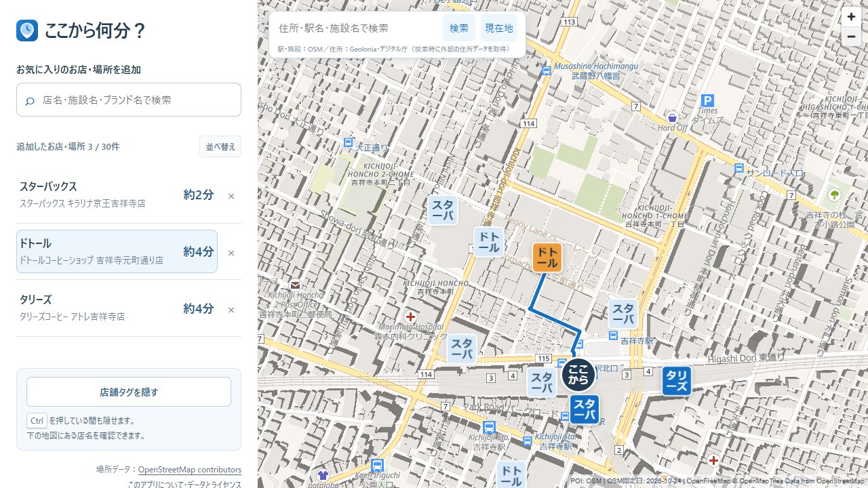This screenshot has height=488, width=868.
Task: Select the orange ドトール marker on the map
Action: click(547, 258)
